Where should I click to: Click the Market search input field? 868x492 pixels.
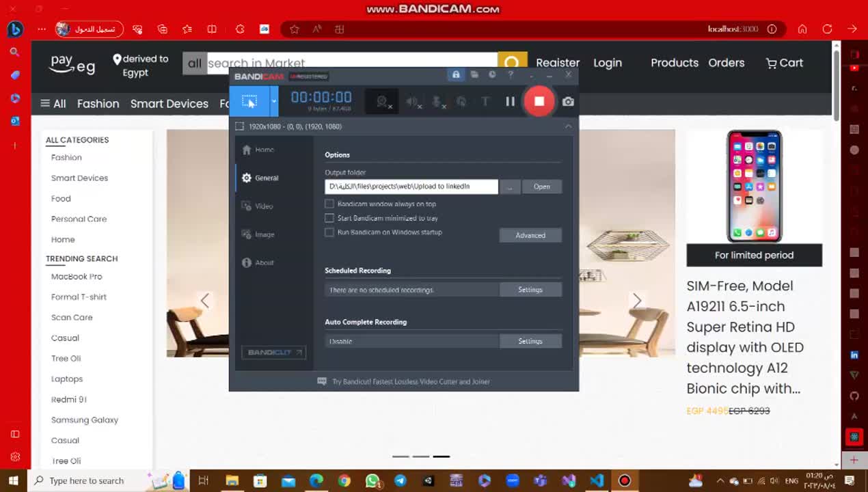pyautogui.click(x=352, y=64)
